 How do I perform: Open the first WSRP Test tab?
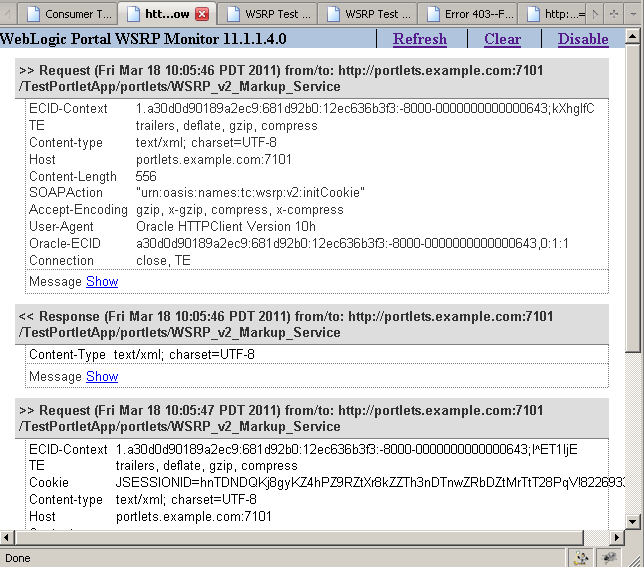(268, 14)
